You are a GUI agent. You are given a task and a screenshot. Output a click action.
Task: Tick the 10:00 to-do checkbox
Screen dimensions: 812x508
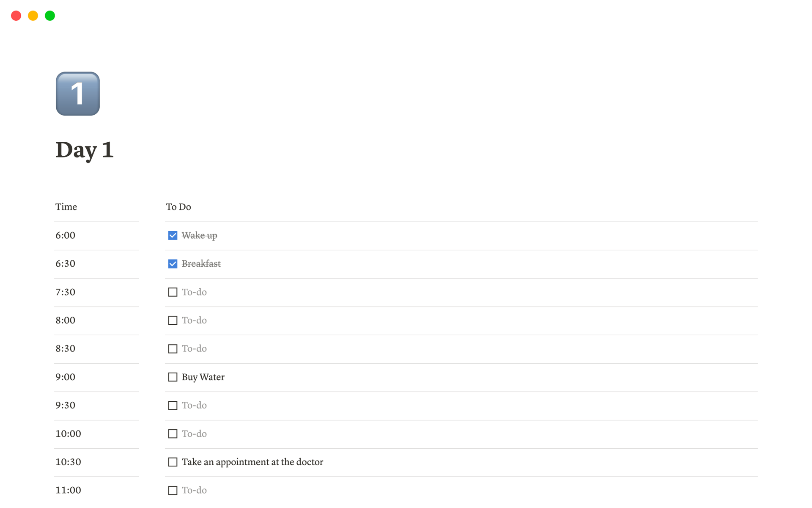point(173,434)
